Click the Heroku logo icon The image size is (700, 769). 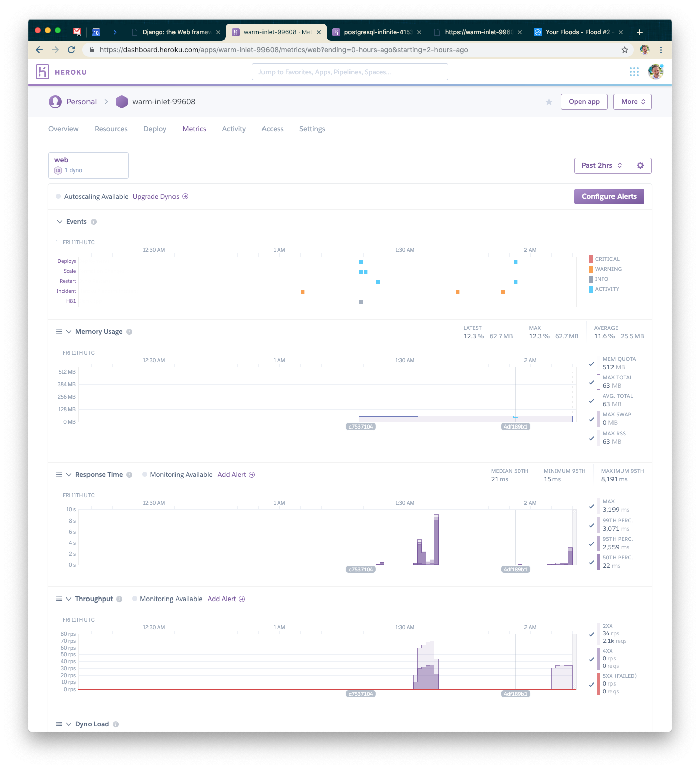coord(43,72)
